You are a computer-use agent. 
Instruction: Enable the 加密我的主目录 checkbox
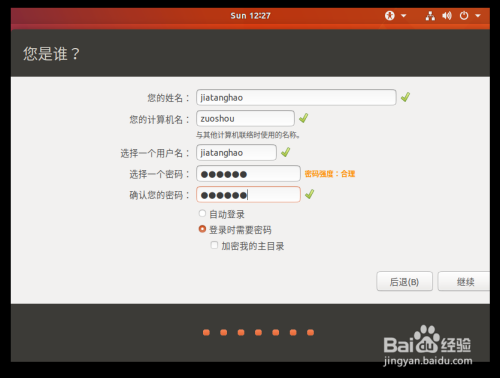pos(214,245)
